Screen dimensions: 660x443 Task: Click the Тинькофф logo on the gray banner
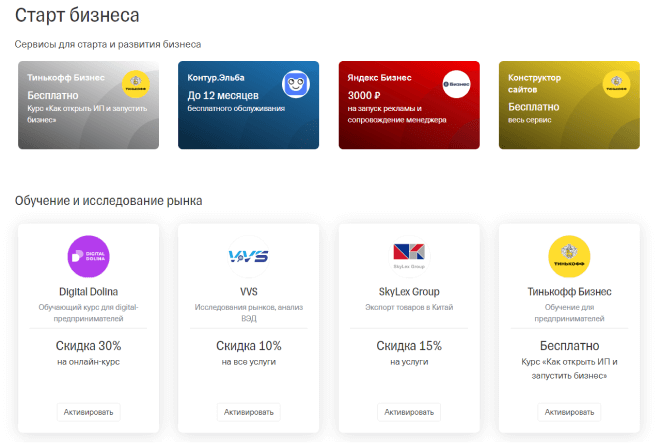(136, 85)
